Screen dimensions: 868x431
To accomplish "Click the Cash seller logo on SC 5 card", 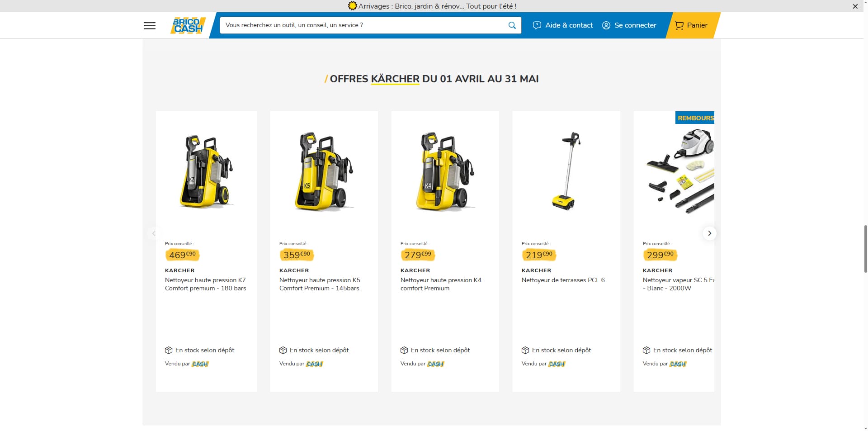I will [x=678, y=364].
